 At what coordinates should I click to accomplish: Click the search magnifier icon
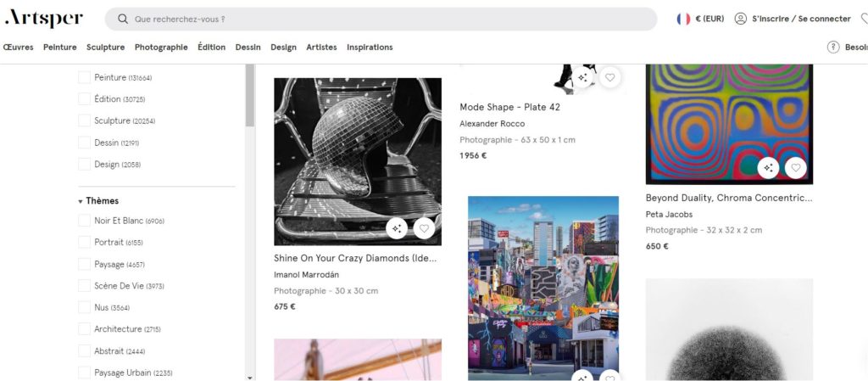[123, 19]
